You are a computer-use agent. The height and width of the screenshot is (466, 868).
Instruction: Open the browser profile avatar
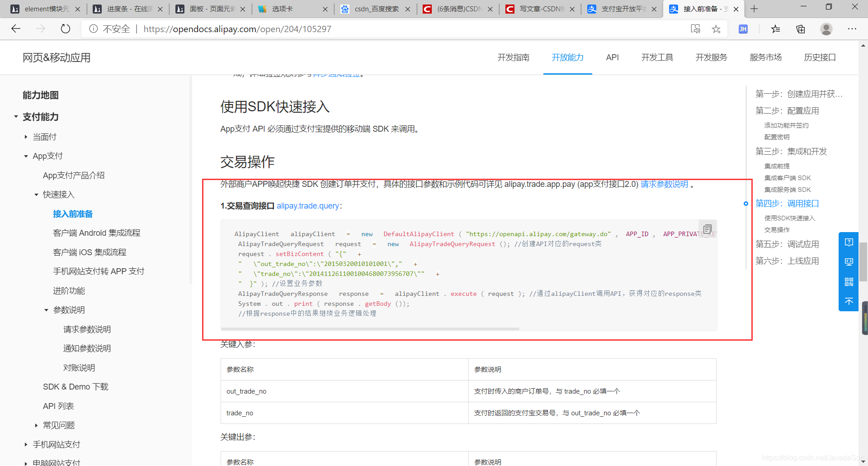tap(826, 29)
